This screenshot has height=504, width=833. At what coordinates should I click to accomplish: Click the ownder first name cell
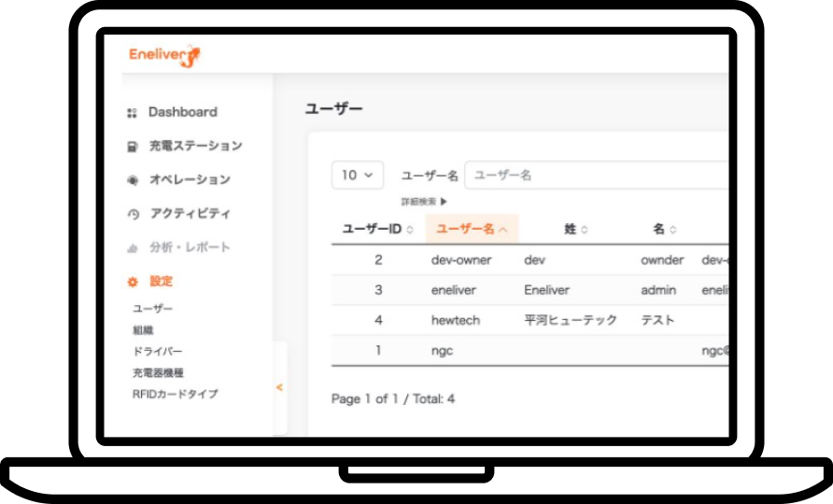pos(662,260)
